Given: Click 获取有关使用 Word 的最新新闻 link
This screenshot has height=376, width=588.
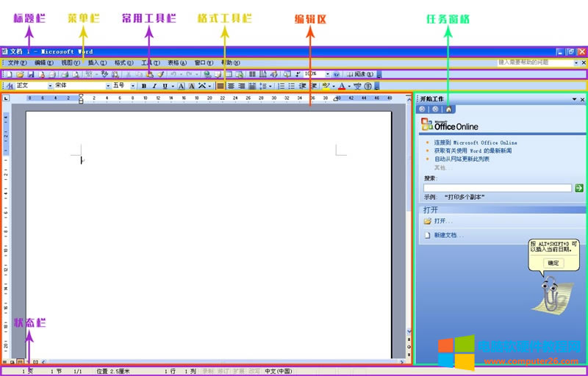Looking at the screenshot, I should 473,151.
